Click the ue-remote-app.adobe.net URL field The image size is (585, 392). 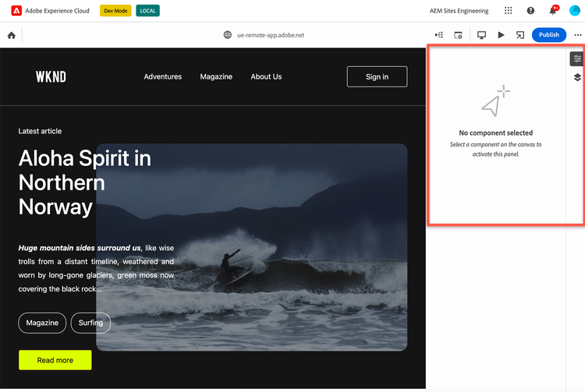(x=270, y=35)
